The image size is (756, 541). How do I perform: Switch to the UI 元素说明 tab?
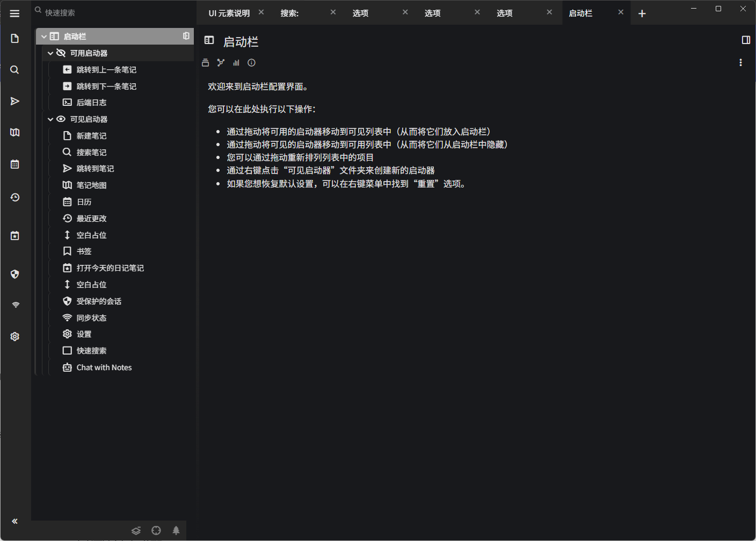[x=229, y=13]
